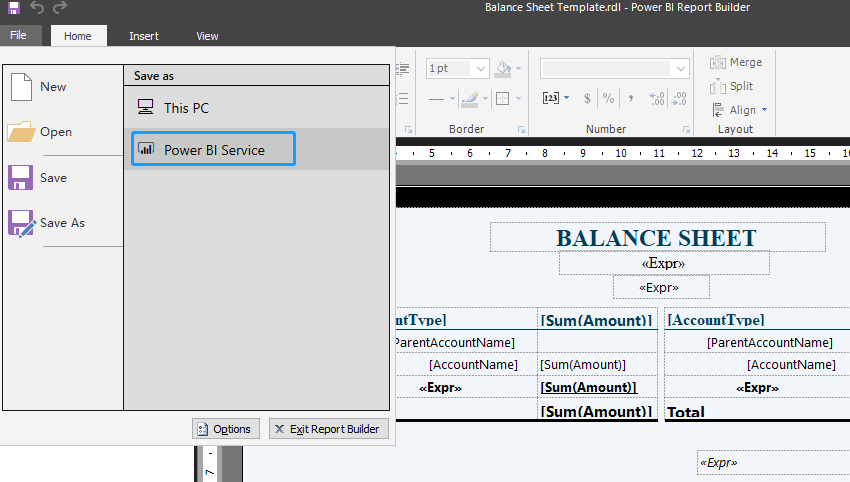Click the border line style icon
Image resolution: width=850 pixels, height=482 pixels.
[x=436, y=99]
